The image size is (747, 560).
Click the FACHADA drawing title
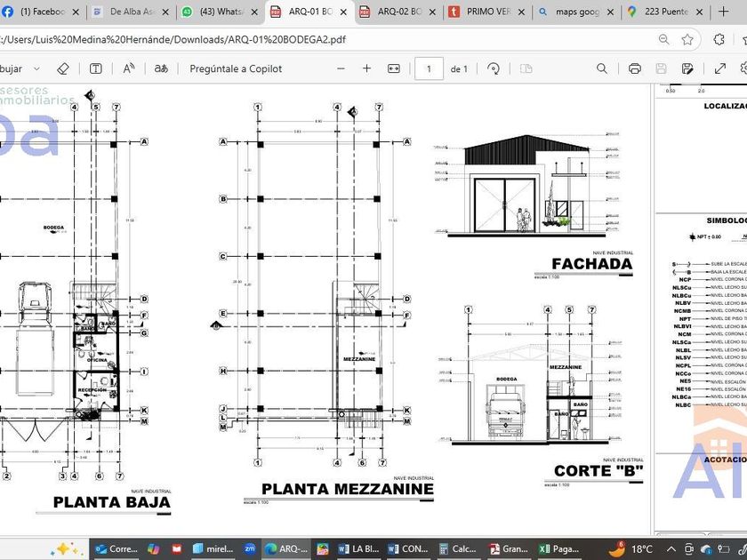point(592,264)
